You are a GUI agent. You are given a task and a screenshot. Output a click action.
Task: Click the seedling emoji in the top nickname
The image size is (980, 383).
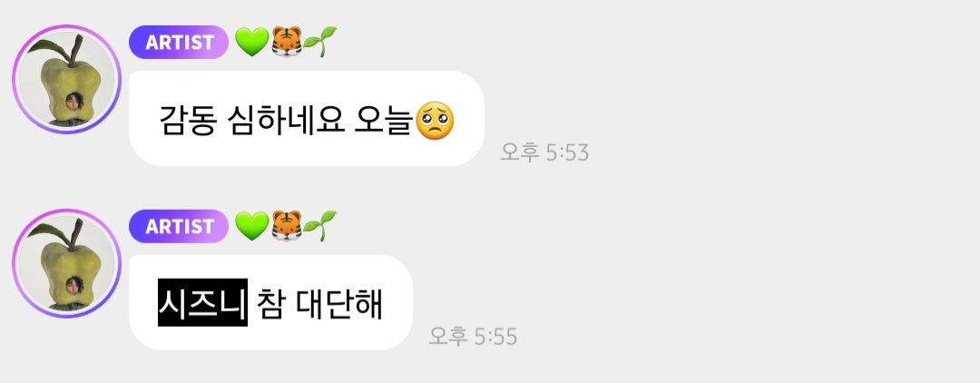(x=320, y=42)
